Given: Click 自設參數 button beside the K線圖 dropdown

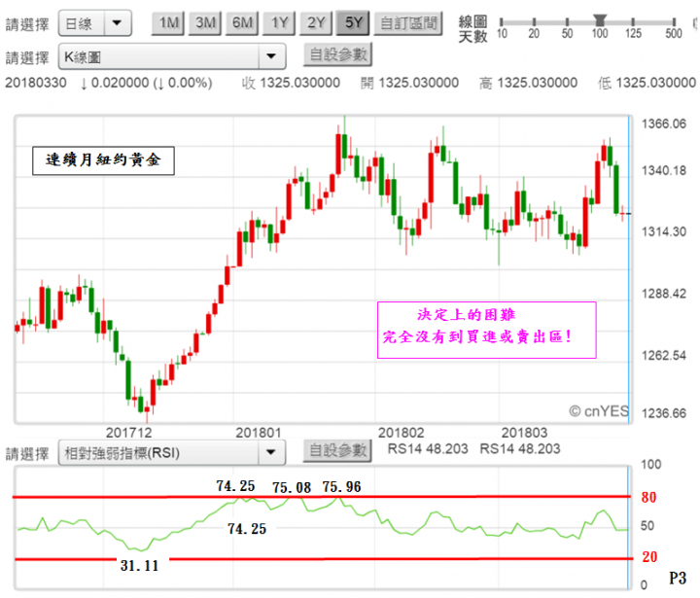Looking at the screenshot, I should click(x=337, y=54).
